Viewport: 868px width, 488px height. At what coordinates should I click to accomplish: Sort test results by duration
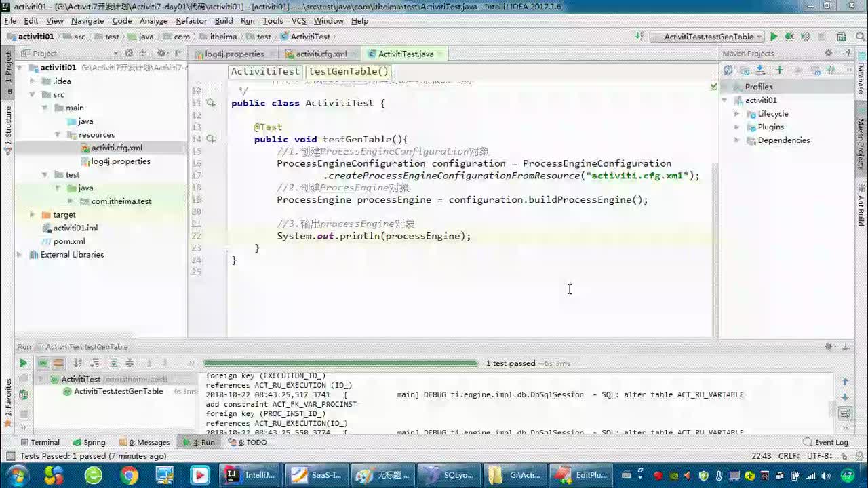click(95, 363)
